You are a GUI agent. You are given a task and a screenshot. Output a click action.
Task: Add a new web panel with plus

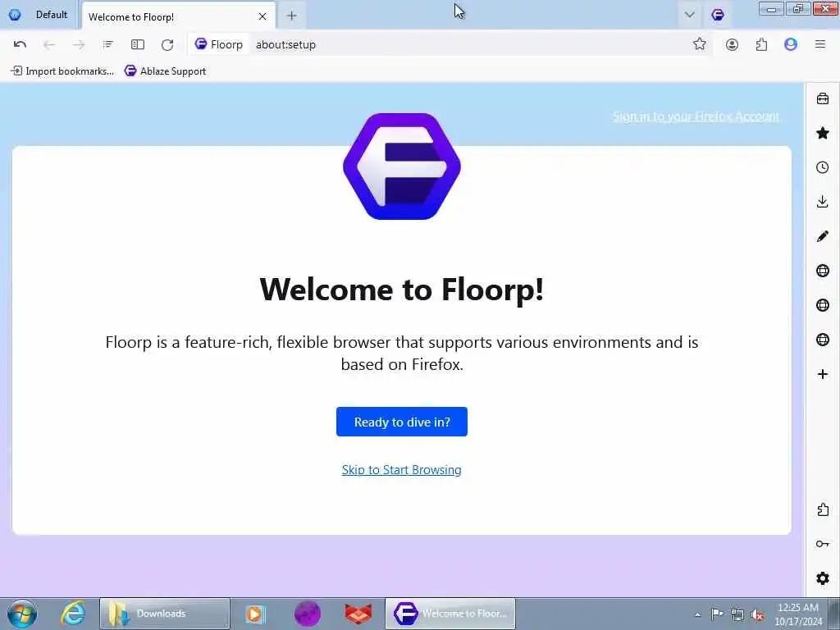(x=823, y=374)
